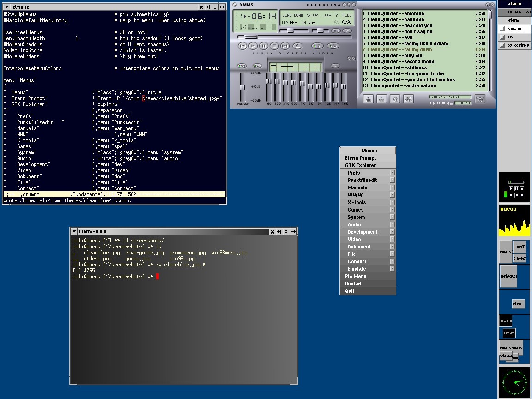Screen dimensions: 532x399
Task: Select vmware in the icon manager
Action: [514, 29]
